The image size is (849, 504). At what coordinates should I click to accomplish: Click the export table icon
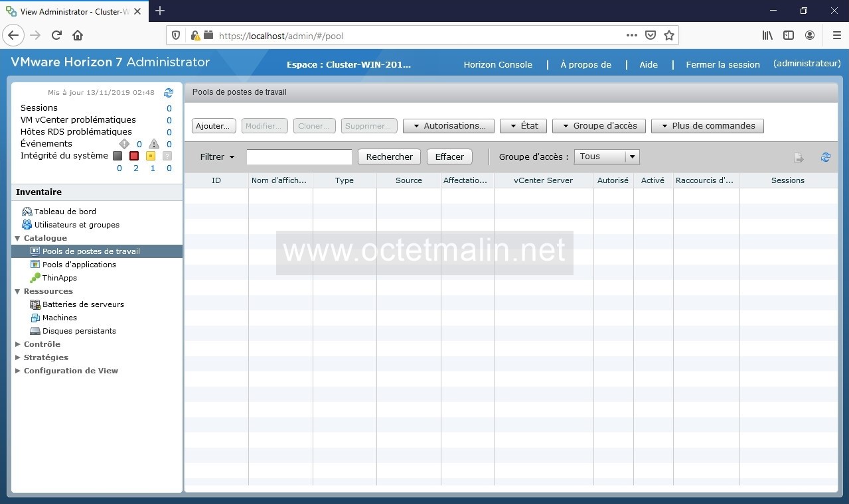point(799,158)
